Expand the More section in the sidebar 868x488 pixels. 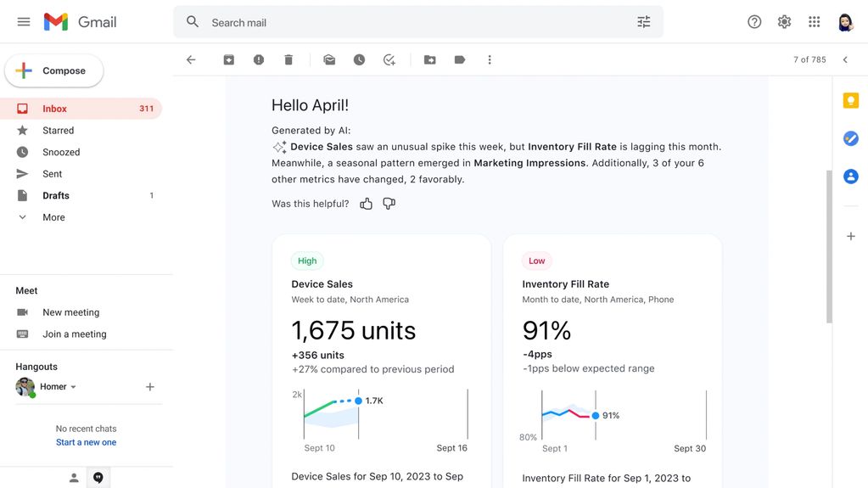(x=53, y=217)
